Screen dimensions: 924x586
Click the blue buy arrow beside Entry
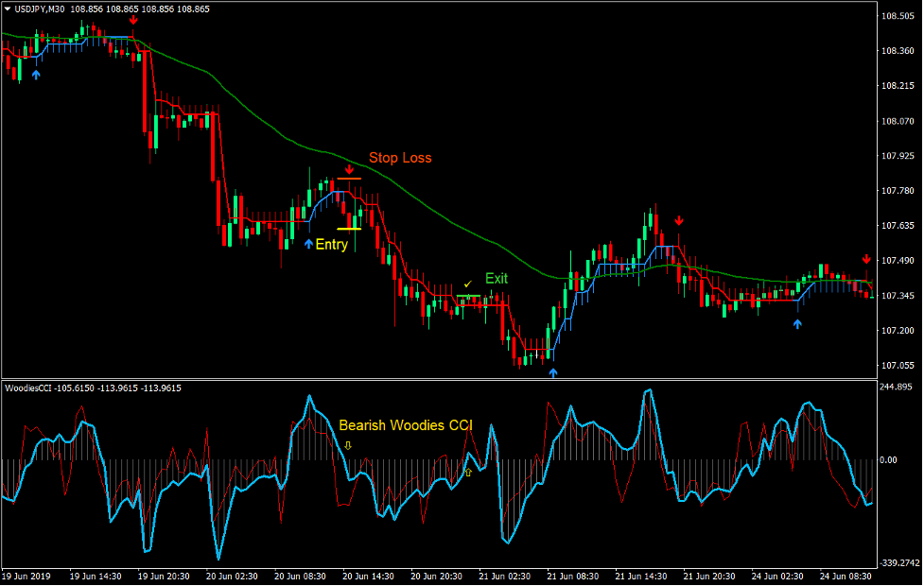pyautogui.click(x=308, y=245)
